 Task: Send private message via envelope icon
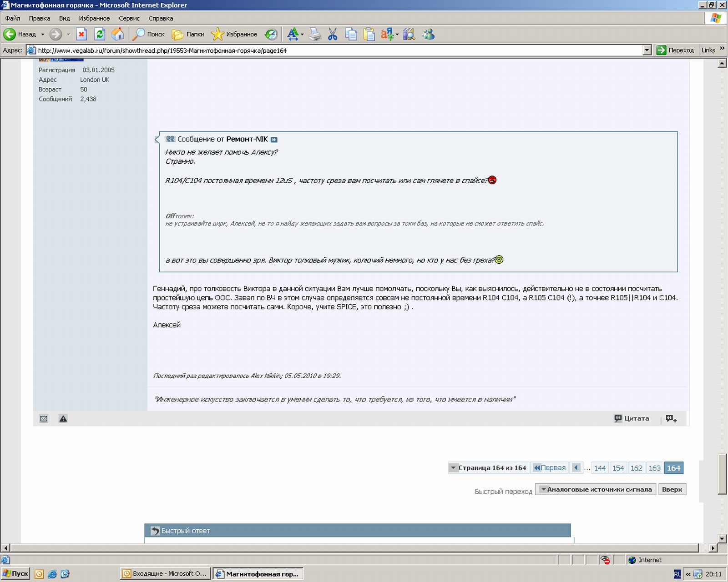[44, 419]
